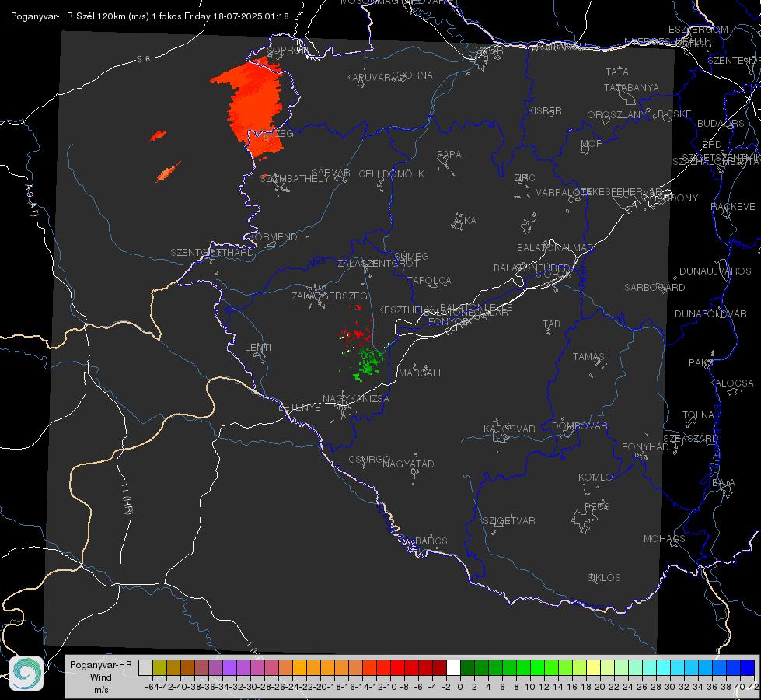Image resolution: width=761 pixels, height=700 pixels.
Task: Click the LENTI city label
Action: (x=258, y=348)
